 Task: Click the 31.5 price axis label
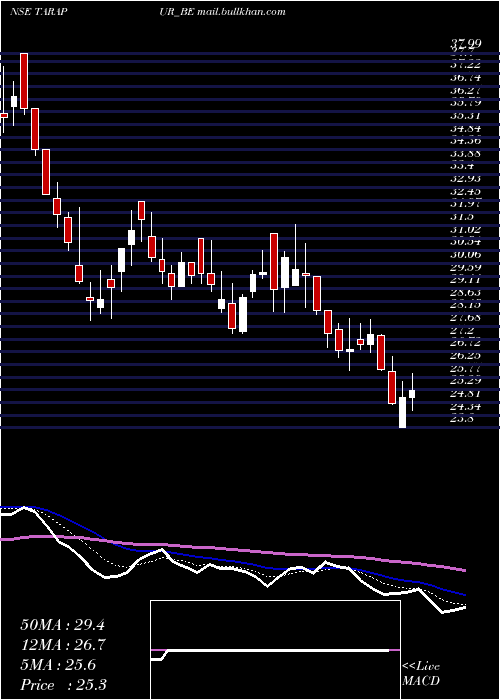462,217
